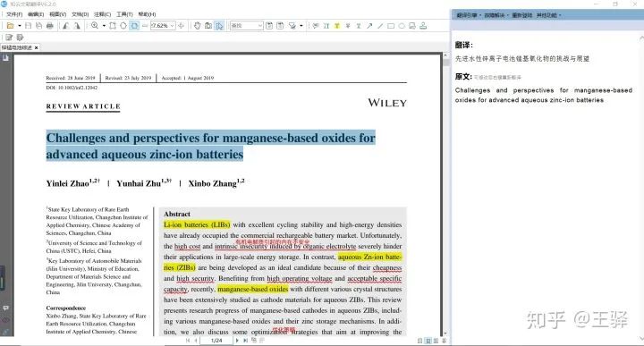Select the arrow annotation tool
Viewport: 644px width, 346px height.
[x=369, y=26]
